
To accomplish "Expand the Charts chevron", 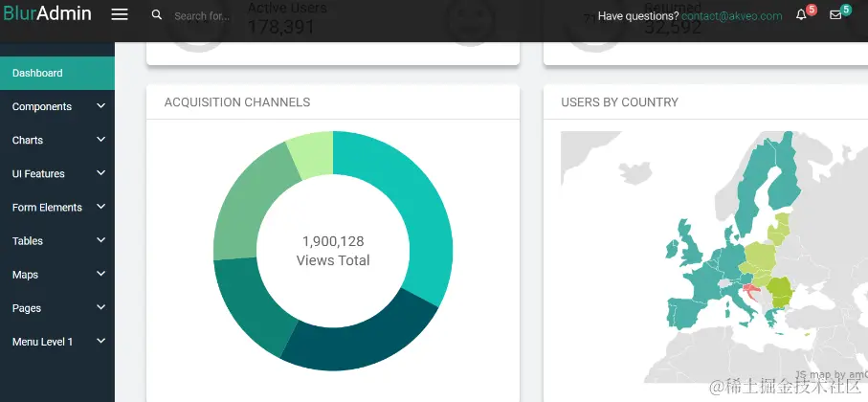I will click(x=100, y=140).
